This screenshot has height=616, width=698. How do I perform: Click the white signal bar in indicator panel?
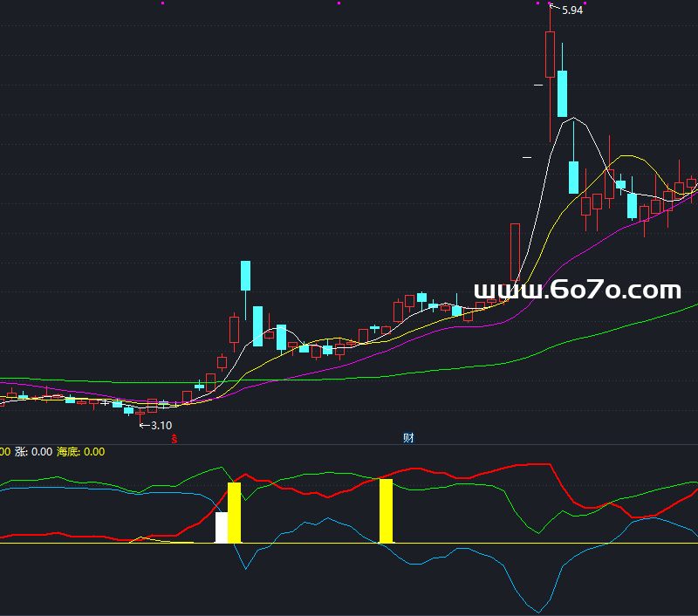(x=222, y=527)
